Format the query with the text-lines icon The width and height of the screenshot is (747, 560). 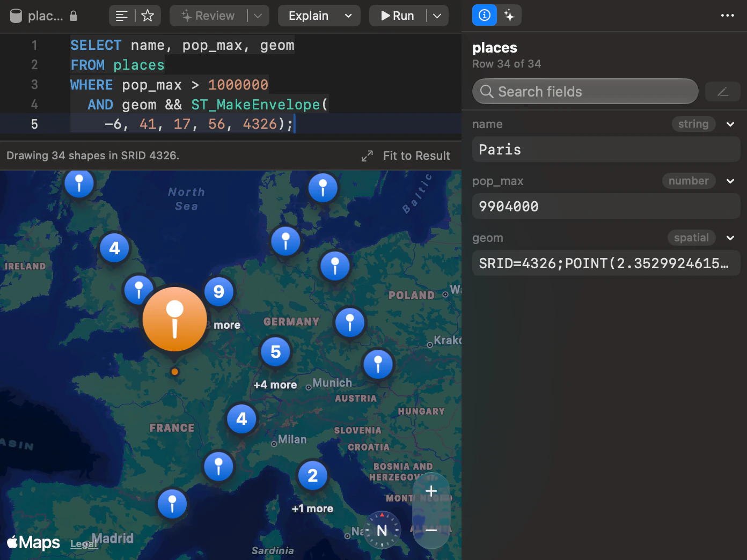[122, 16]
